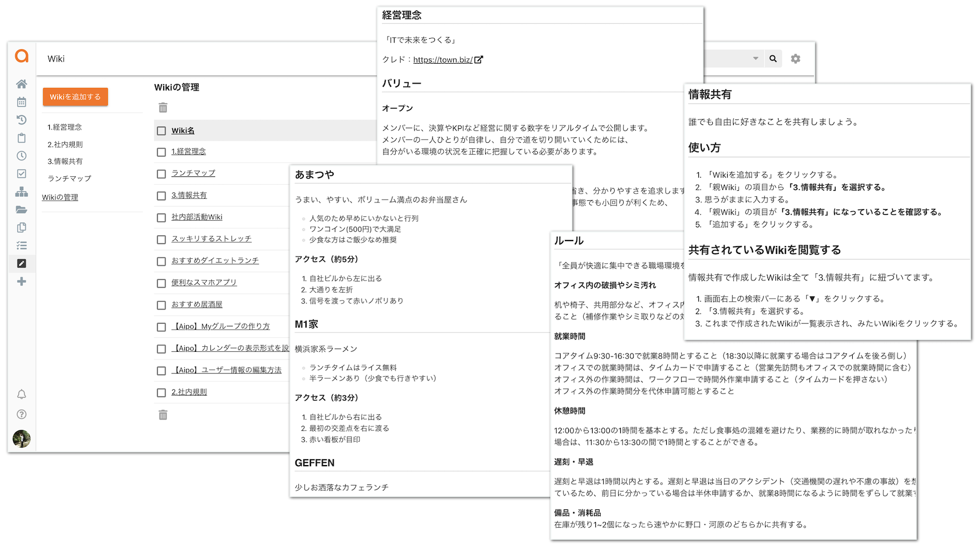Viewport: 980px width, 547px height.
Task: Sort by the Wiki名 column header
Action: (x=183, y=131)
